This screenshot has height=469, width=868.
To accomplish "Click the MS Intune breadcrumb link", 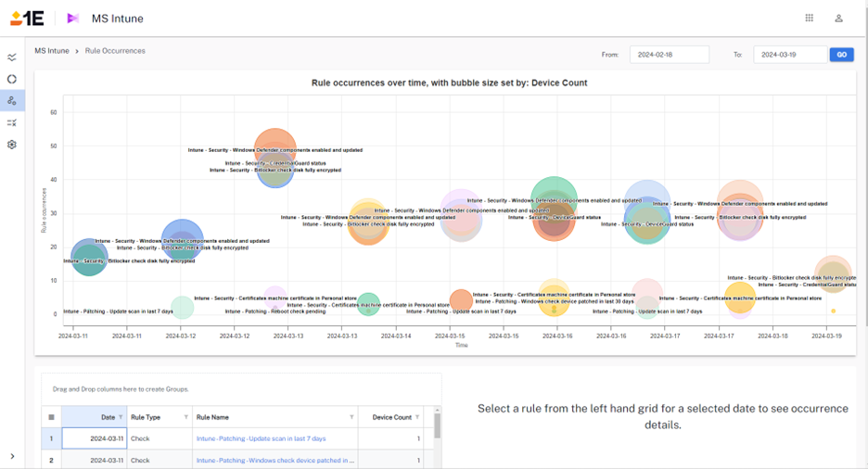I will tap(52, 51).
